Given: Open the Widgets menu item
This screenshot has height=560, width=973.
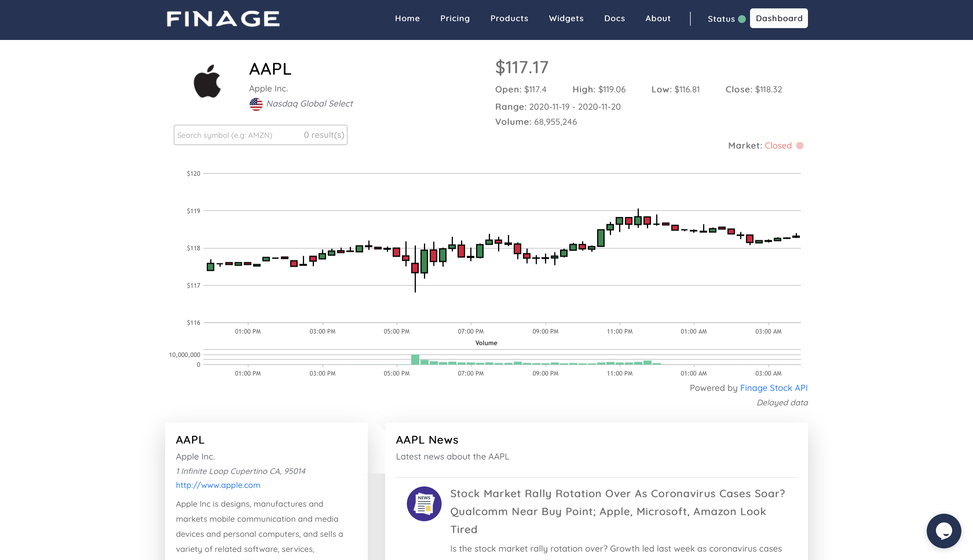Looking at the screenshot, I should [566, 19].
